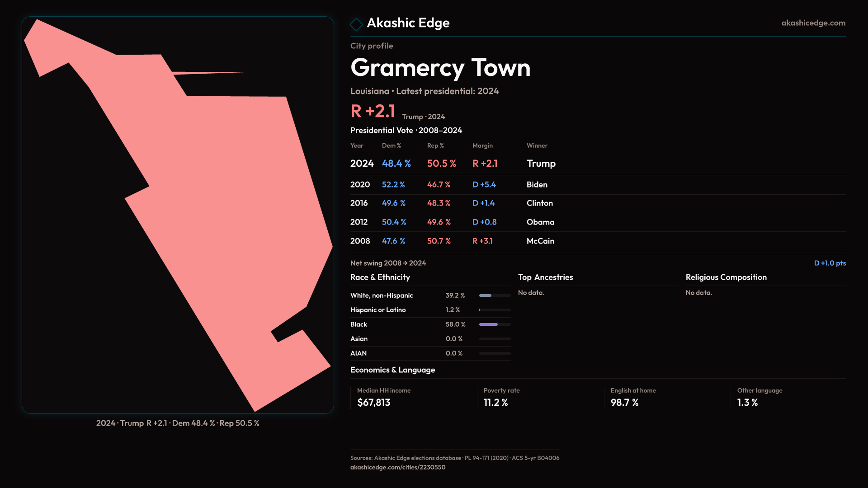Click the Winner column header
Image resolution: width=868 pixels, height=488 pixels.
pos(537,145)
